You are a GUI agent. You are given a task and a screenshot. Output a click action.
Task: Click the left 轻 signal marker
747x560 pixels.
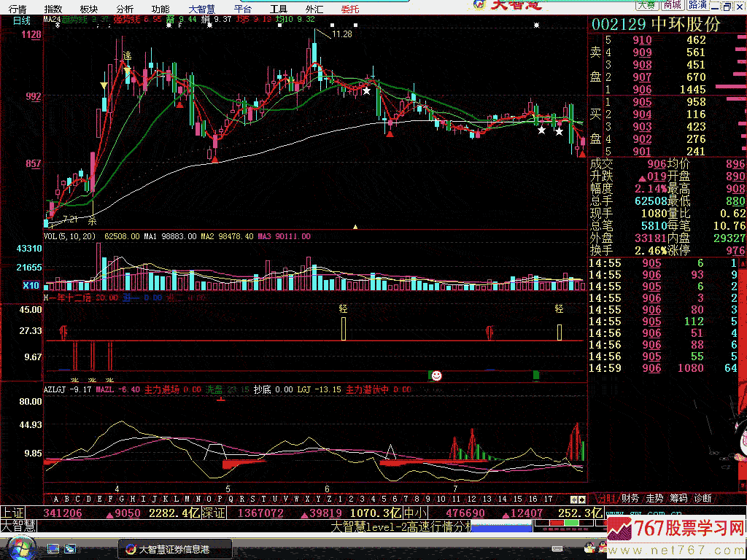click(x=343, y=308)
